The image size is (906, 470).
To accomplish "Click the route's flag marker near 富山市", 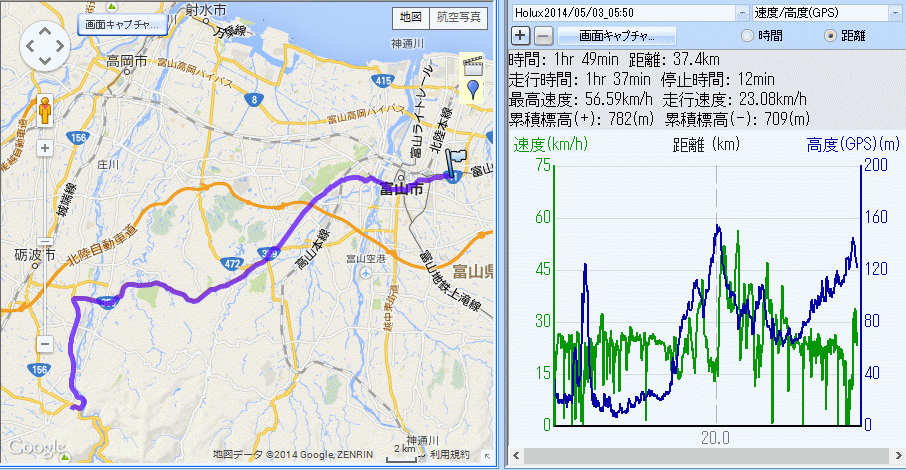I will click(x=457, y=163).
